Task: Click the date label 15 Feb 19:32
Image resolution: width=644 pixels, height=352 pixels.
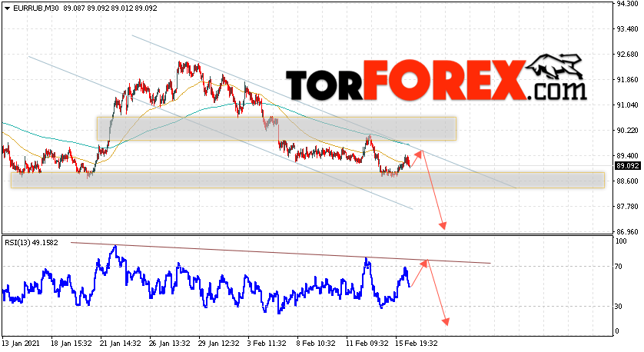Action: (417, 344)
